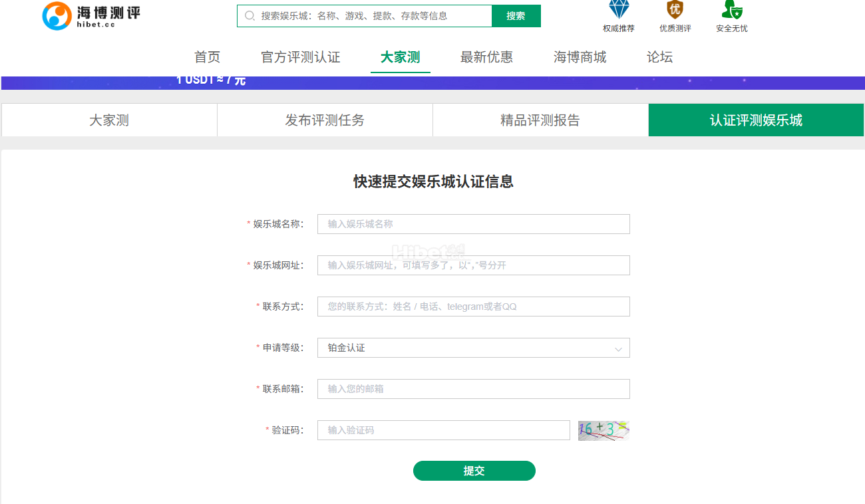Select the 认证评测娱乐城 tab
The width and height of the screenshot is (865, 504).
tap(756, 120)
